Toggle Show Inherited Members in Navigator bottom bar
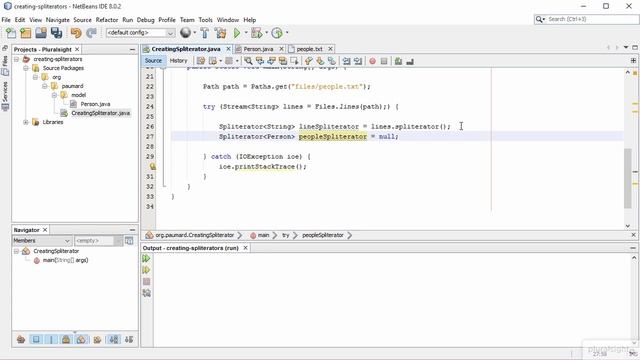Screen dimensions: 640x360 [x=21, y=339]
